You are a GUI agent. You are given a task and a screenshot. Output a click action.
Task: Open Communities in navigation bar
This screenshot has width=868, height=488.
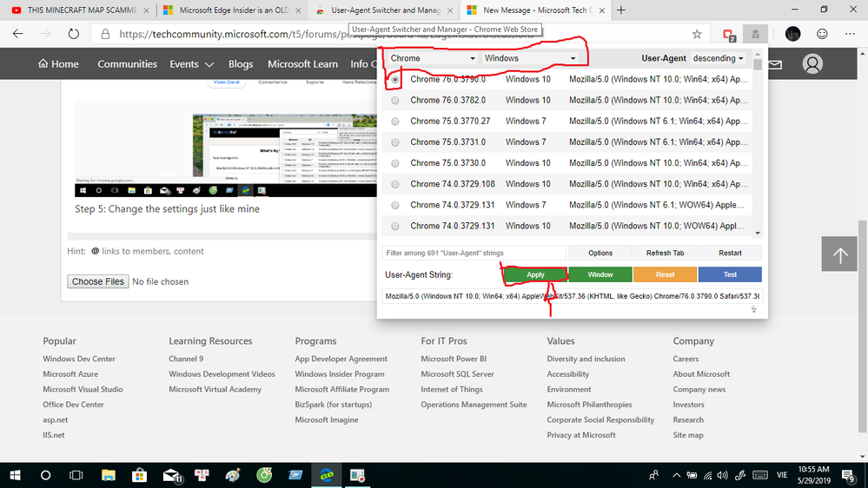[x=128, y=64]
